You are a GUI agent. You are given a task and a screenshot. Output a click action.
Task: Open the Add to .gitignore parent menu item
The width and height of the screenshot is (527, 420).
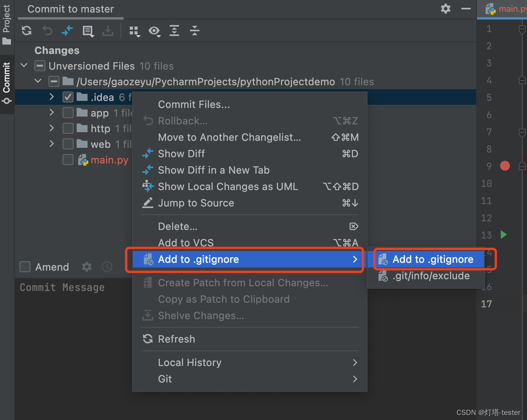(250, 259)
